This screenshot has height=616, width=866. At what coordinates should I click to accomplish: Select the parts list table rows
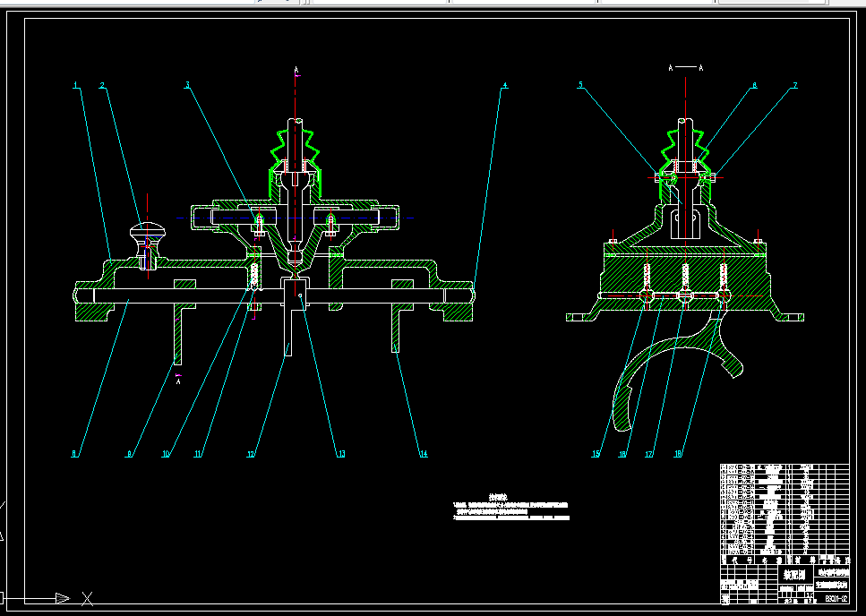(x=785, y=509)
